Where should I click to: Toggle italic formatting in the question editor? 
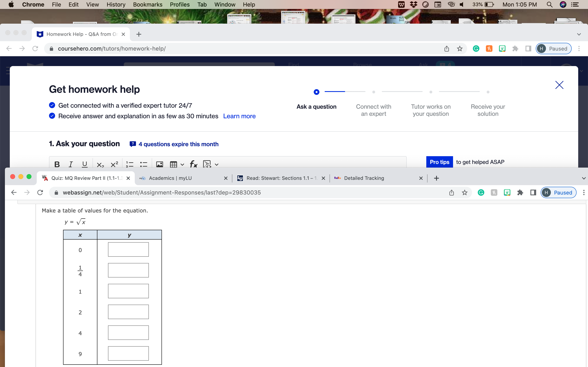point(70,164)
